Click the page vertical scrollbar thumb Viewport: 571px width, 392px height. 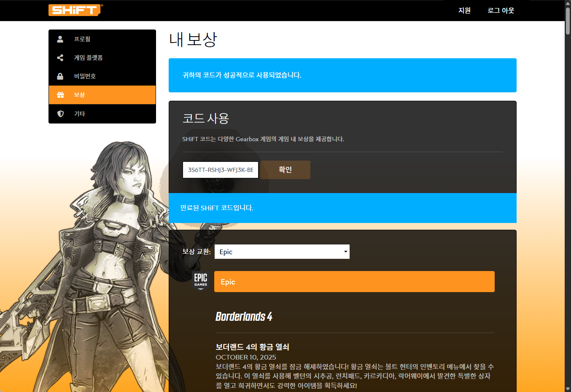(568, 21)
